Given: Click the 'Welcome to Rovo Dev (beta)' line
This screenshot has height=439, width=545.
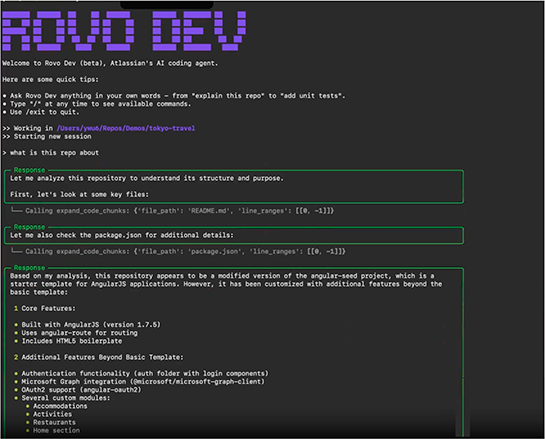Looking at the screenshot, I should tap(110, 63).
